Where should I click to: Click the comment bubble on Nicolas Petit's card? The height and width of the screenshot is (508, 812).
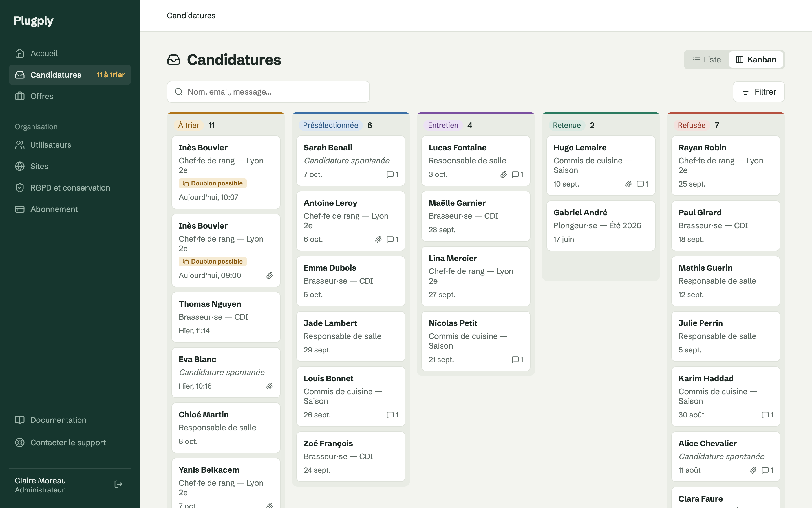pyautogui.click(x=515, y=360)
